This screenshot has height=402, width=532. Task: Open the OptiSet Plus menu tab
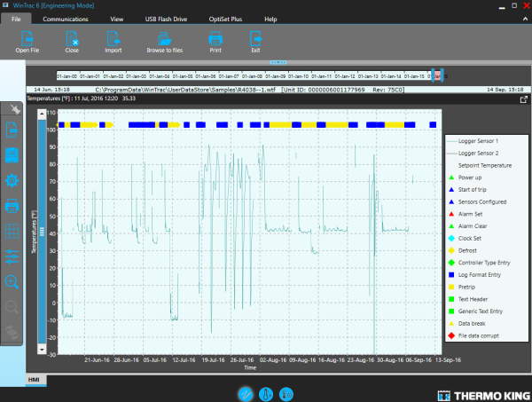[x=225, y=18]
